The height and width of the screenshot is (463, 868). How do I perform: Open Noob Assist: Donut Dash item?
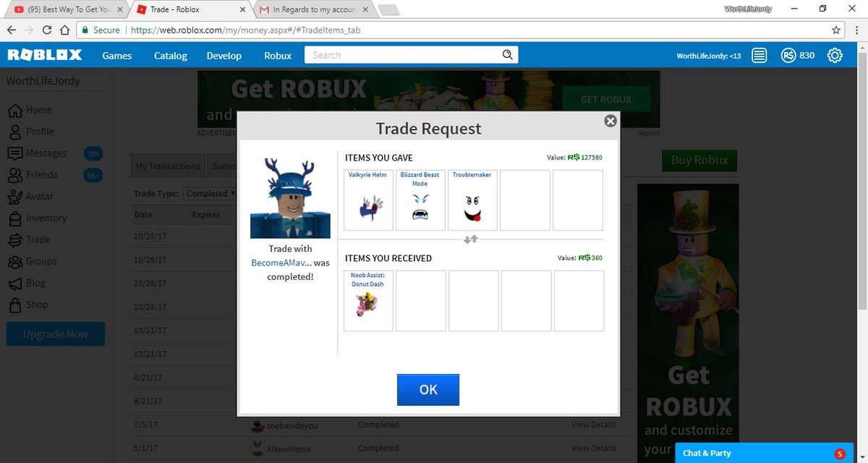368,301
